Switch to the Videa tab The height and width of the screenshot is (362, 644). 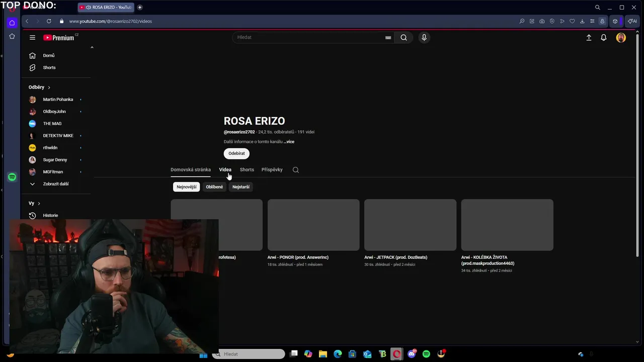click(x=225, y=170)
